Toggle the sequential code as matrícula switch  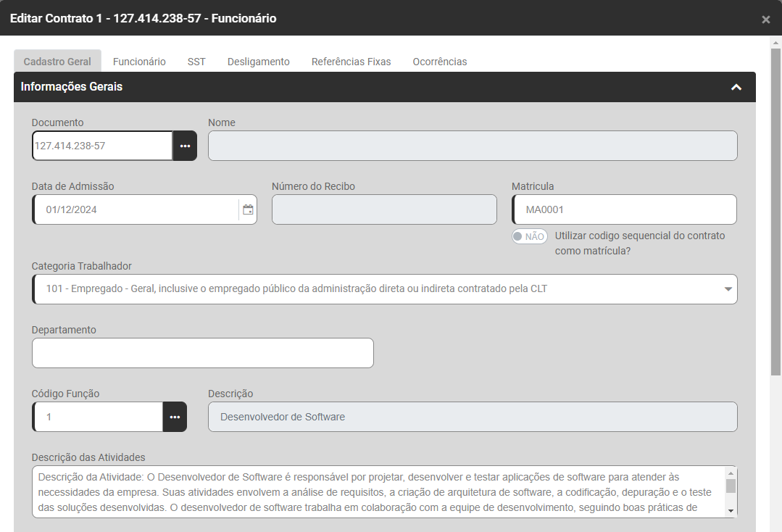(x=529, y=236)
